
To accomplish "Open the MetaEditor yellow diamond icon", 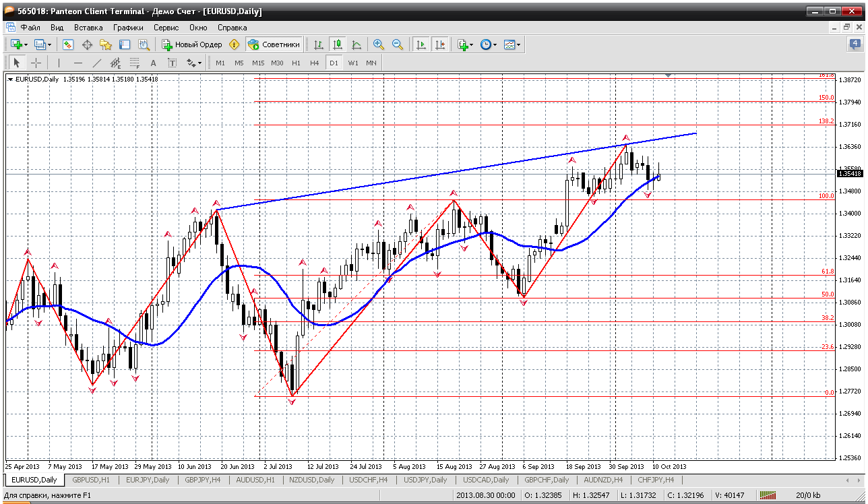I will pos(235,44).
